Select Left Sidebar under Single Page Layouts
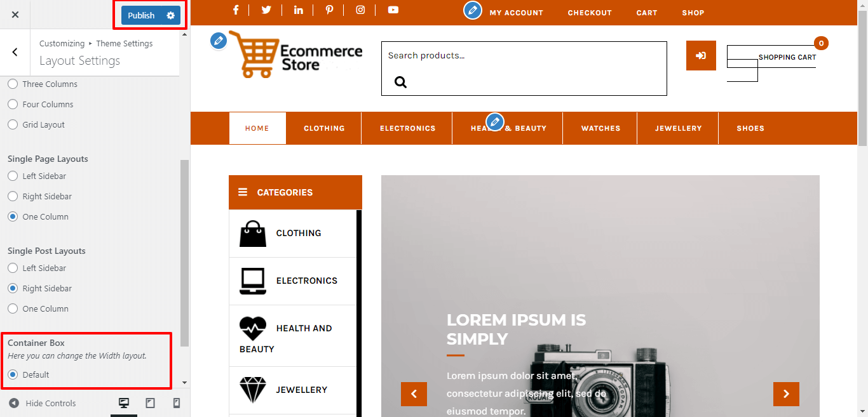 (x=37, y=176)
